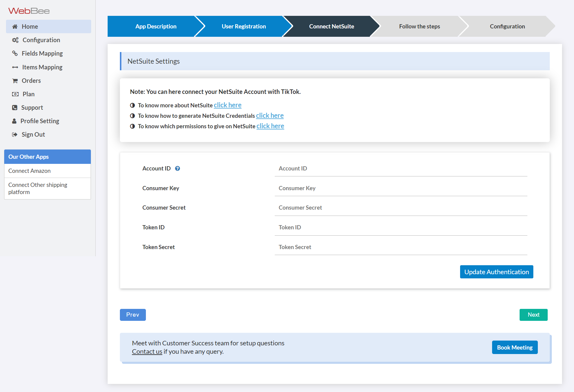574x392 pixels.
Task: Go to App Description step
Action: pos(156,26)
